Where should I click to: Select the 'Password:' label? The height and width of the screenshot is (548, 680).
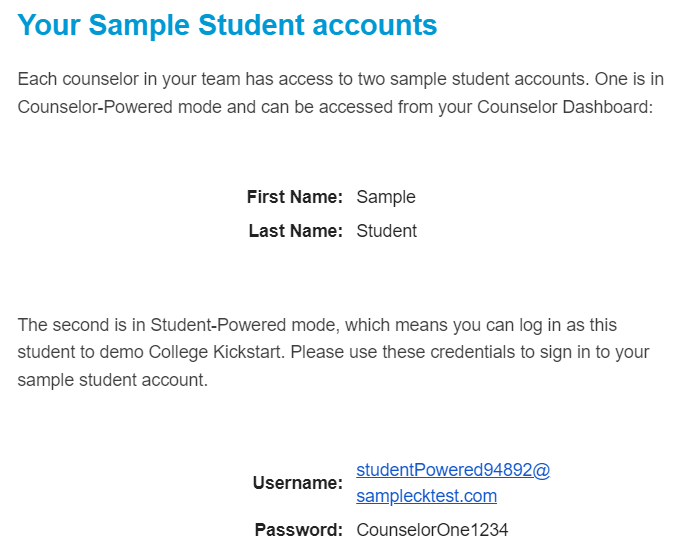(299, 530)
